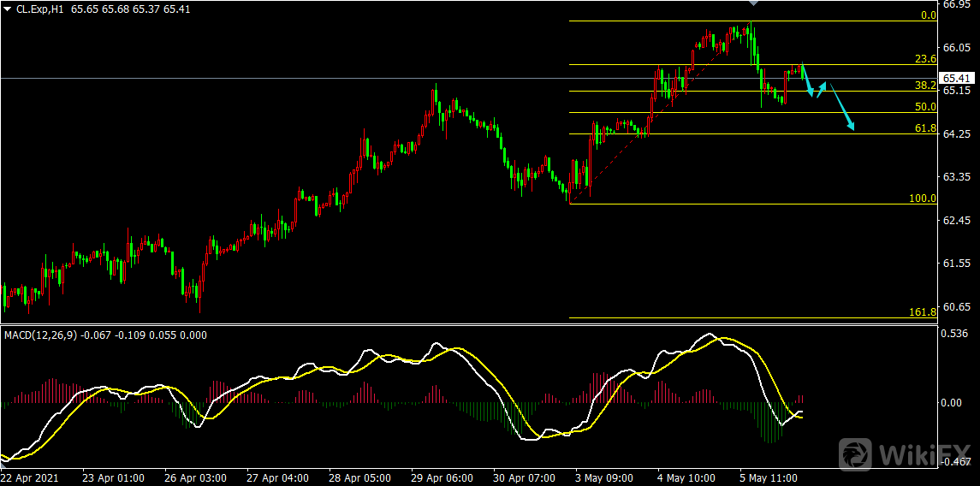
Task: Click the Fibonacci 38.2 level label
Action: pos(925,86)
